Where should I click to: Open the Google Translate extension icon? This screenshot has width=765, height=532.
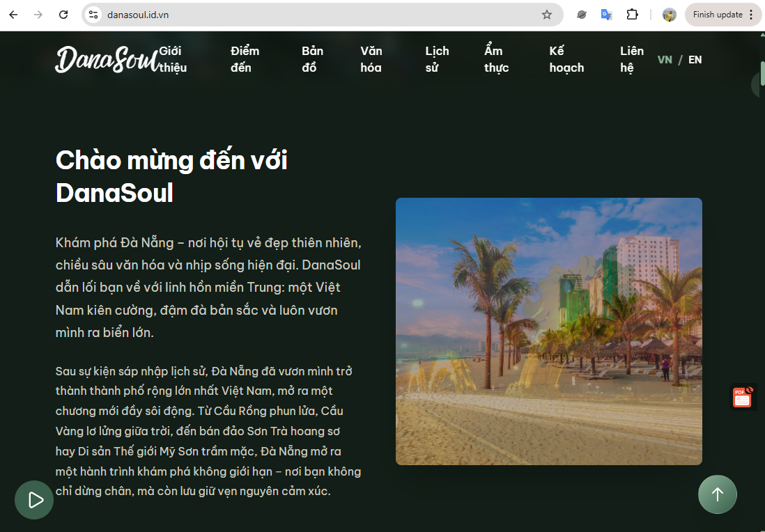click(x=607, y=15)
